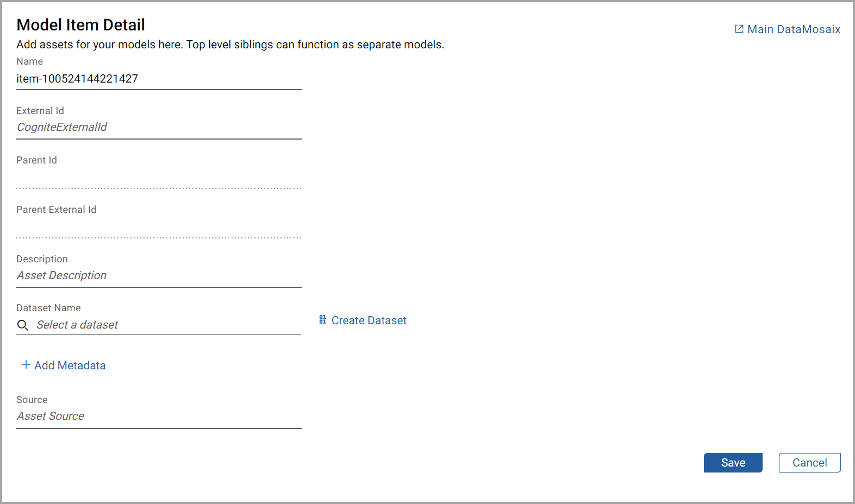Click the Create Dataset link text

tap(369, 320)
